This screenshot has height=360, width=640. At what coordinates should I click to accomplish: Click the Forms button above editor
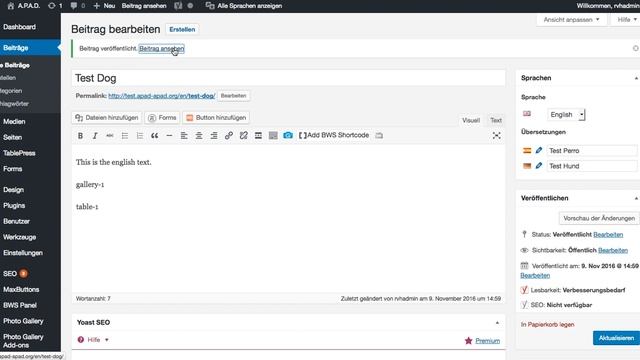162,118
